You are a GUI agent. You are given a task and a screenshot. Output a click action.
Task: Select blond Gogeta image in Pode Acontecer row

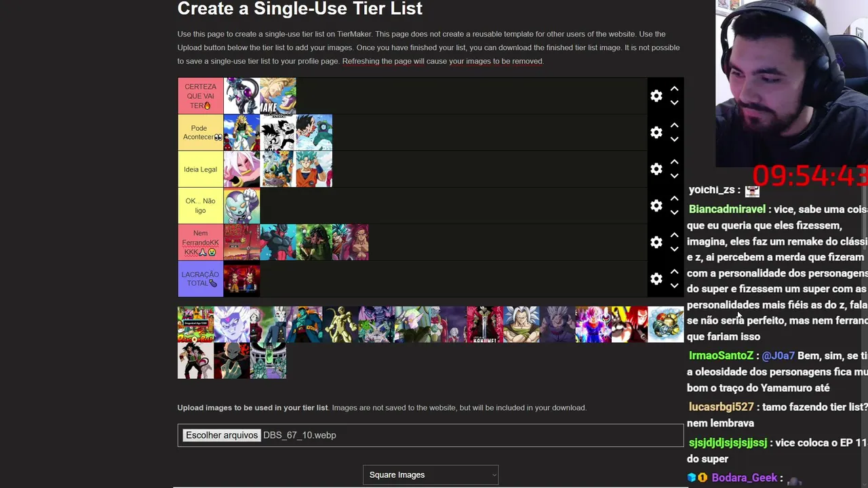click(241, 133)
